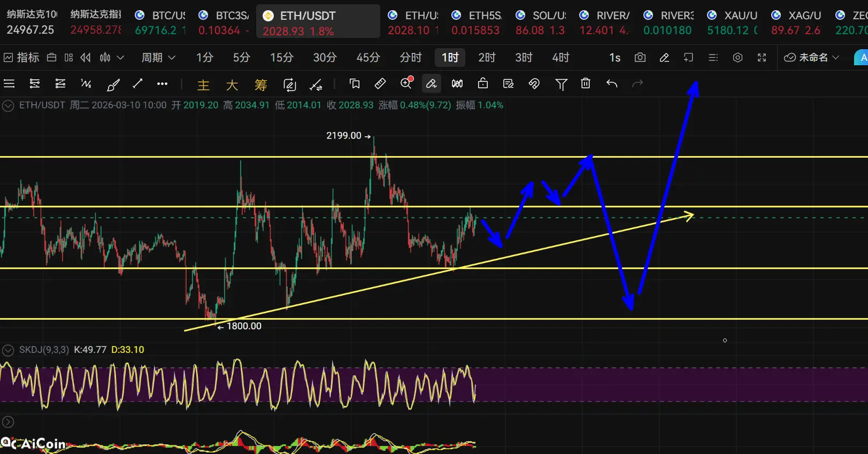Toggle the 筹 chips indicator button
The image size is (868, 454).
[260, 84]
